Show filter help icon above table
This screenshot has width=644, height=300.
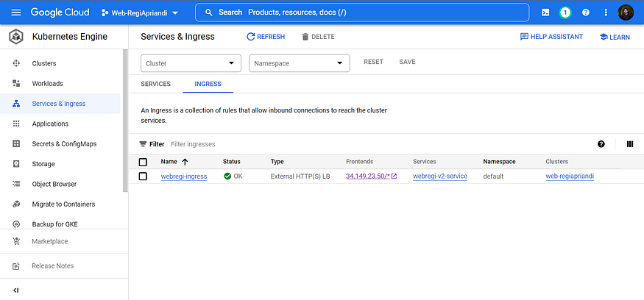click(601, 144)
